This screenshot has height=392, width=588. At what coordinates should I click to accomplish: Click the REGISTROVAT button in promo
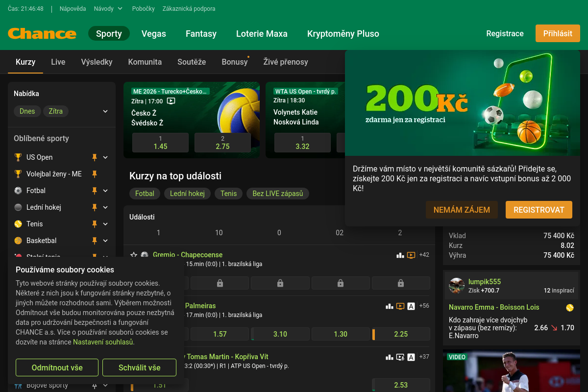tap(539, 210)
